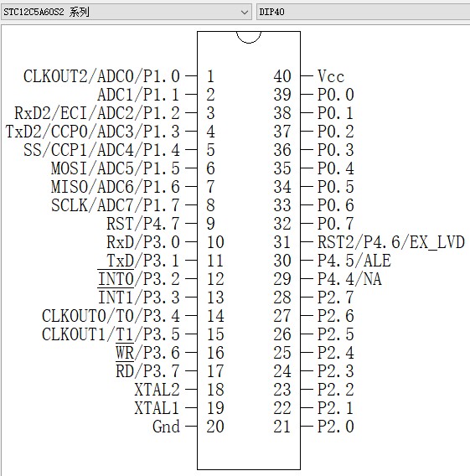
Task: Click pin label P0.5
Action: [x=336, y=187]
